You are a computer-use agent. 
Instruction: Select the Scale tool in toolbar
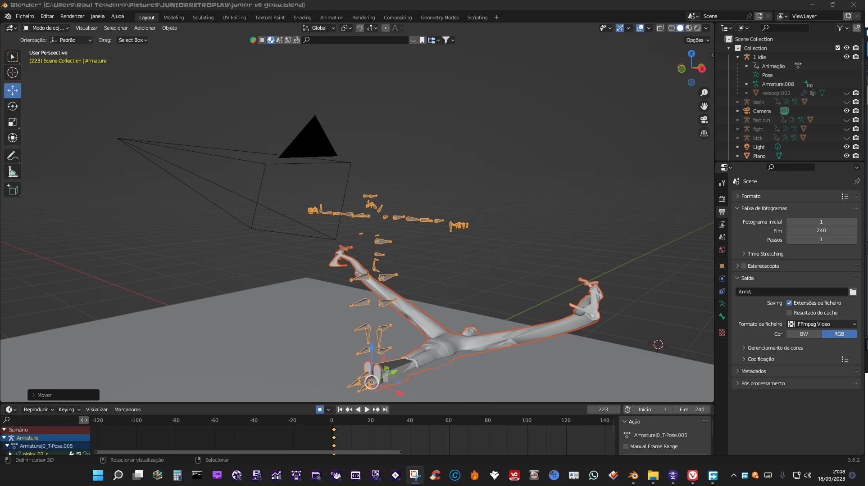[13, 122]
